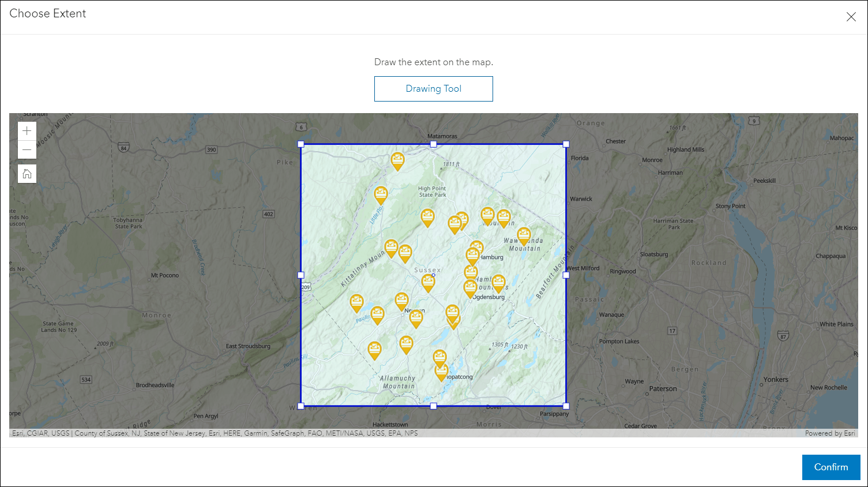Click the Parsippany map label
Screen dimensions: 868x487
tap(554, 414)
